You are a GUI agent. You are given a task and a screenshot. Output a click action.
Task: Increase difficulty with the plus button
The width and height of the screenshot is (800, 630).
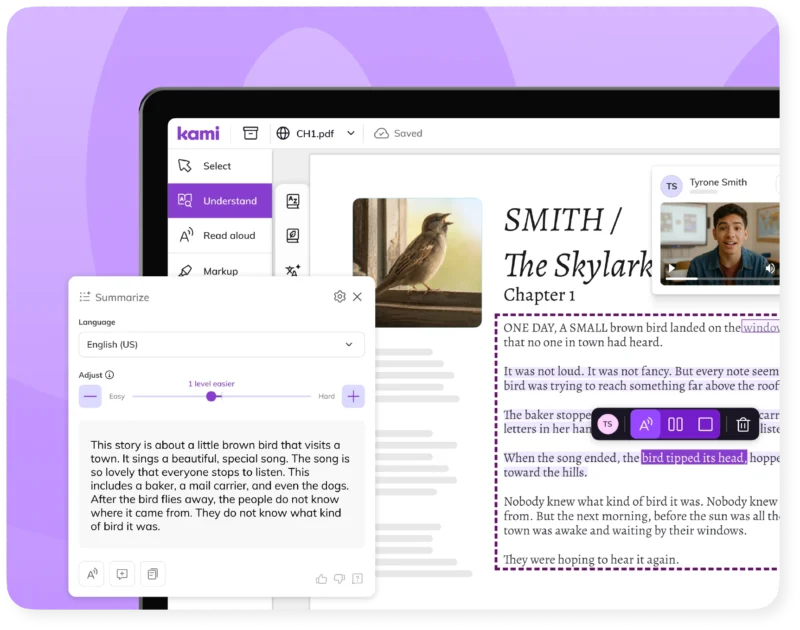point(353,396)
